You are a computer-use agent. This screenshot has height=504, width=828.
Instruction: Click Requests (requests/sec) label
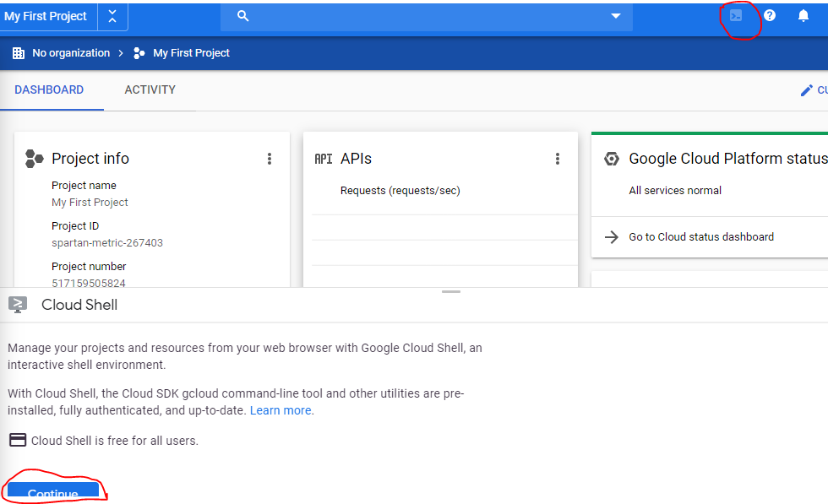point(400,191)
